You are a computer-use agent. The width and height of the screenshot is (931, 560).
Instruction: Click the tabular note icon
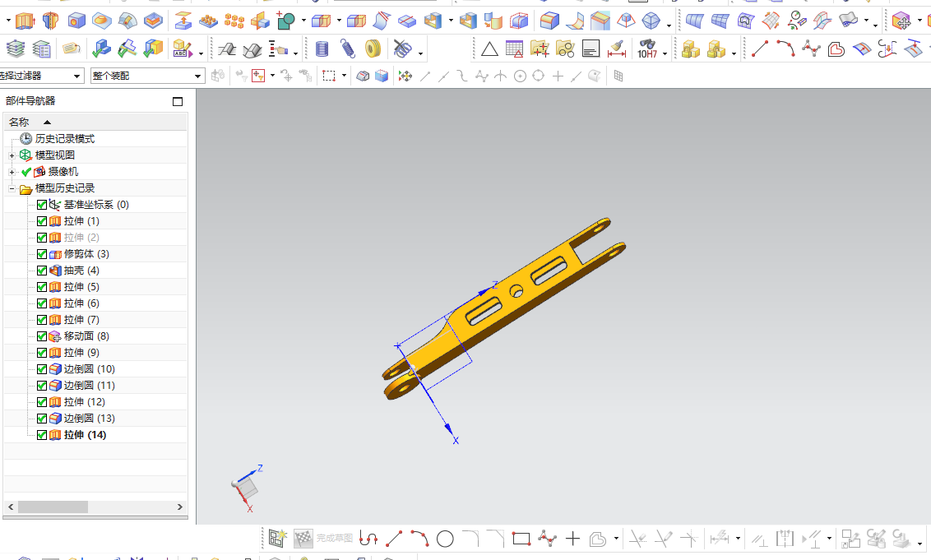click(514, 49)
